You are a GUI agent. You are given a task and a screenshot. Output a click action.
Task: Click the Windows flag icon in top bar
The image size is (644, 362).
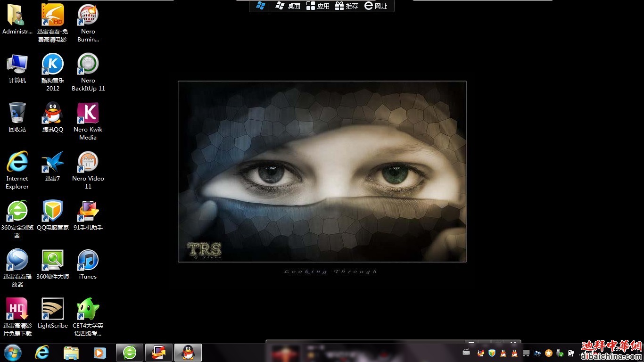[x=260, y=6]
